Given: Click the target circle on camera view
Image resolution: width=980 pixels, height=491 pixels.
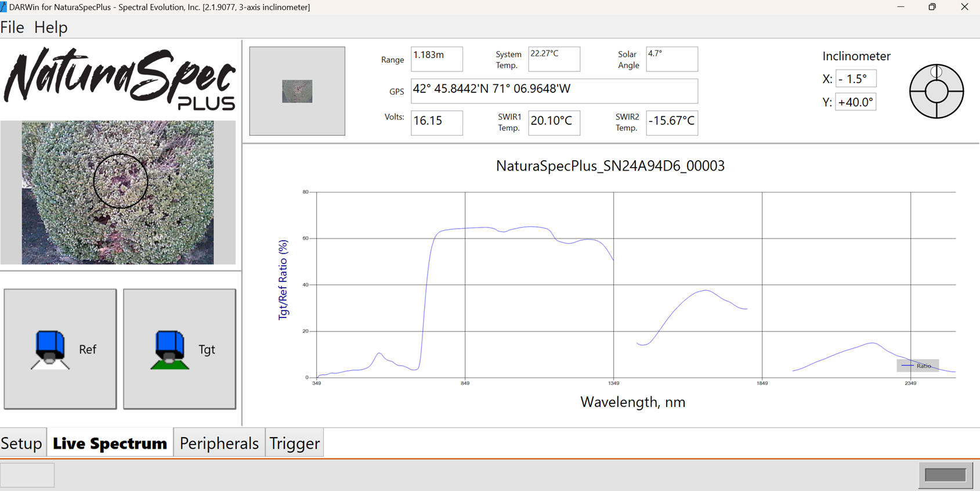Looking at the screenshot, I should click(121, 181).
